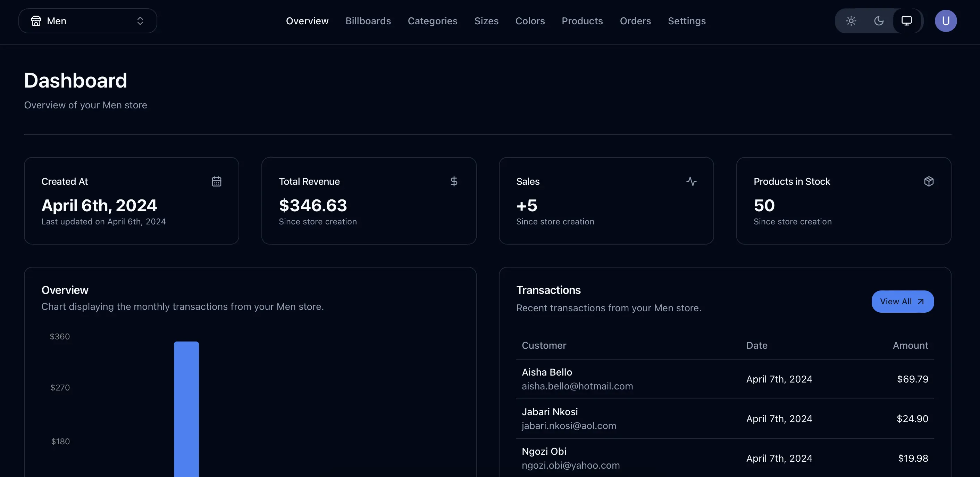
Task: Switch to dark theme with moon icon
Action: point(879,21)
